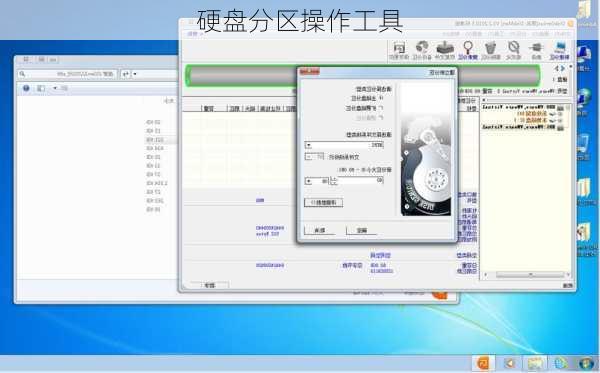This screenshot has width=600, height=373.
Task: Click the blue disk navigation arrow
Action: tap(562, 68)
